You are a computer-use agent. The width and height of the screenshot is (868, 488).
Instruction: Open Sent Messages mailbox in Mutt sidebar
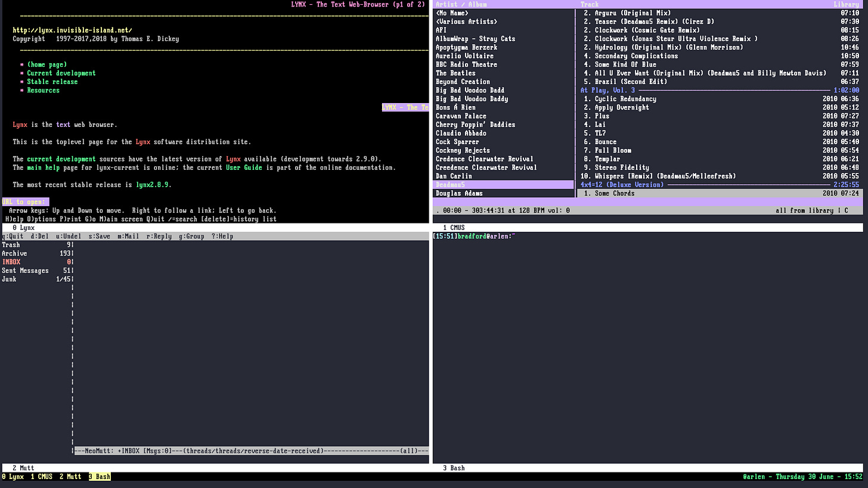pyautogui.click(x=36, y=271)
